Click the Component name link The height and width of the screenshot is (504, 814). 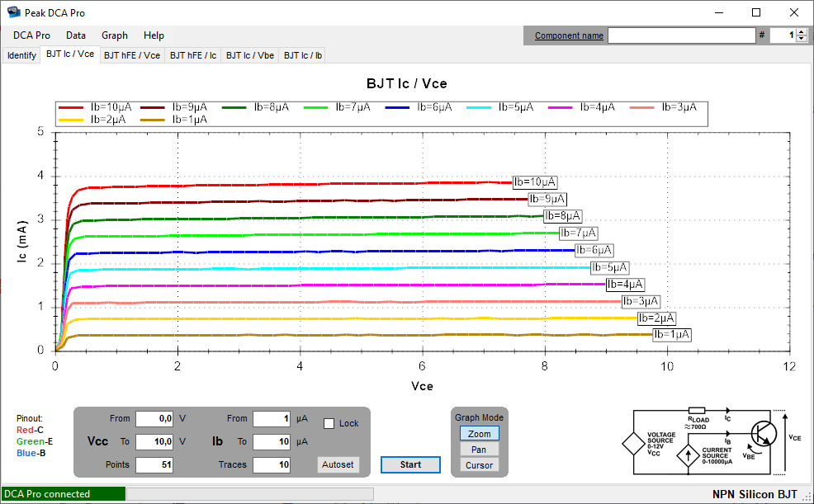click(569, 35)
